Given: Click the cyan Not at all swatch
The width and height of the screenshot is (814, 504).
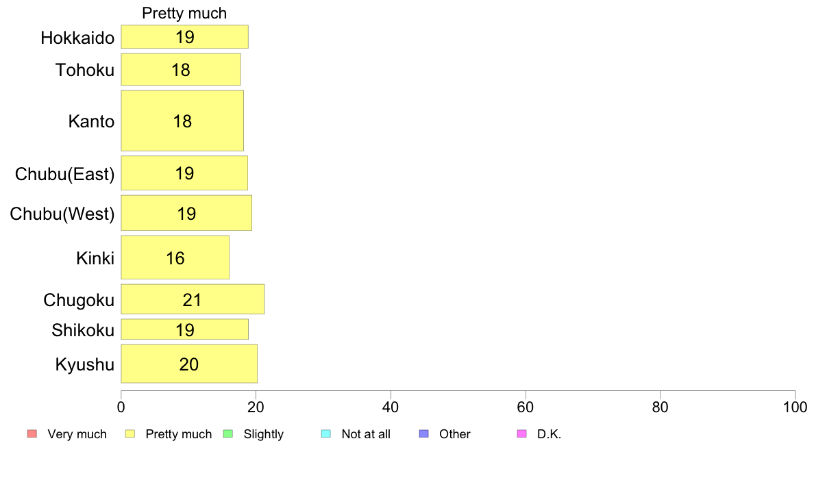Looking at the screenshot, I should 325,433.
